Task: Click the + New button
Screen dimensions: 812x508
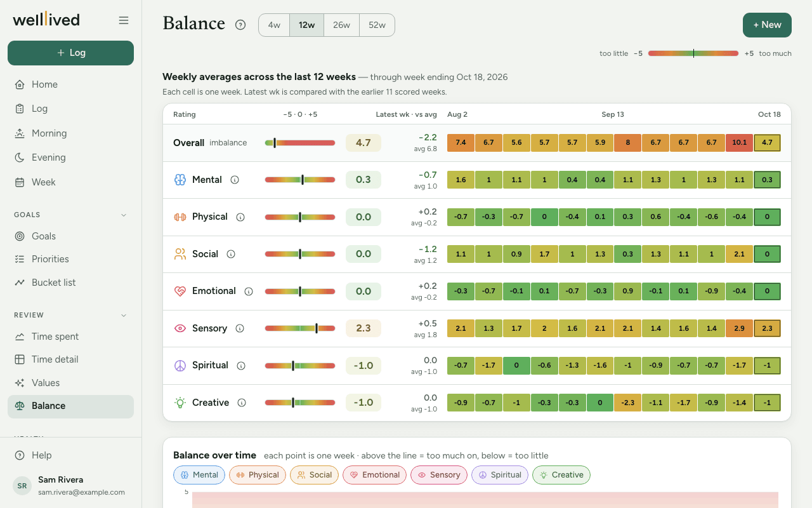Action: 767,25
